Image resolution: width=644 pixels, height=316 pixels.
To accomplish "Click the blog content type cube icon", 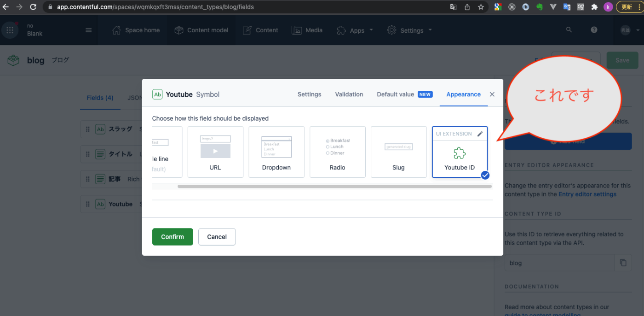I will (x=13, y=60).
